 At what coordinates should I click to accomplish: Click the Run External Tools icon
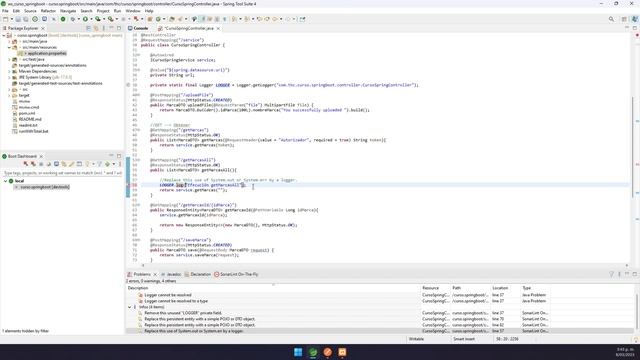pyautogui.click(x=110, y=19)
